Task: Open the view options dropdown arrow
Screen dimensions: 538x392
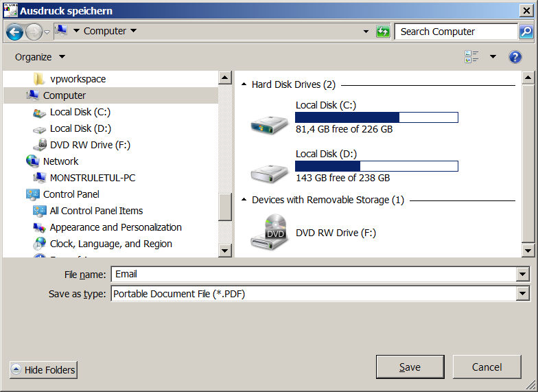Action: click(493, 57)
